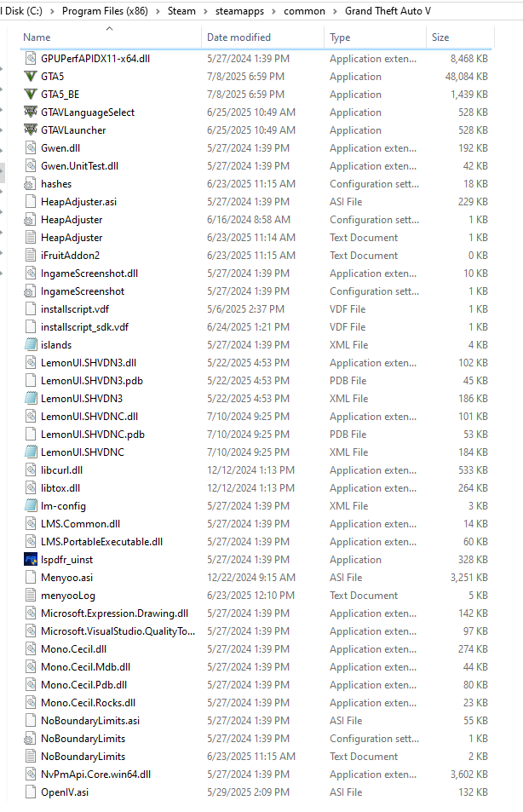
Task: Click the GPUPerfAPIDX11-x64.dll file icon
Action: (31, 59)
